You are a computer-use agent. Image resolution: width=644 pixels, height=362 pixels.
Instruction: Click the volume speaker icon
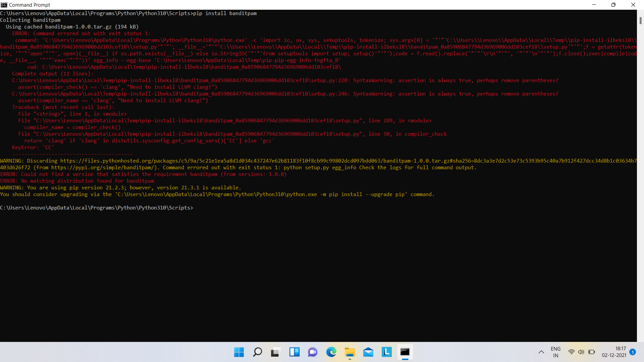click(581, 352)
